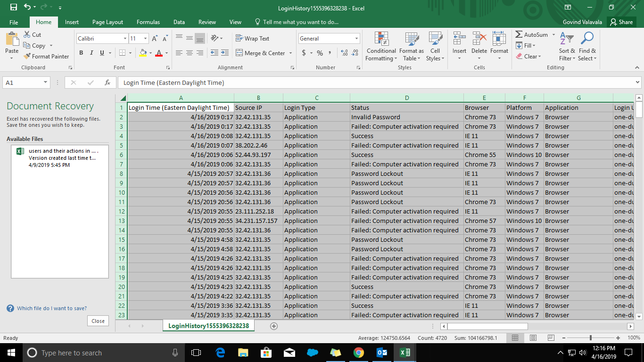This screenshot has width=644, height=362.
Task: Click the Find & Select icon
Action: click(x=587, y=46)
